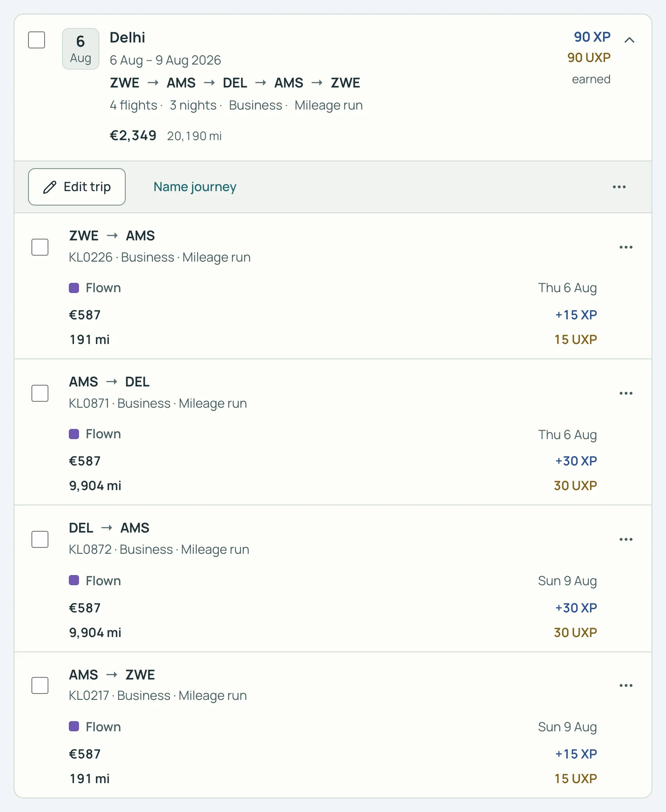
Task: Click the trip total price €2,349
Action: click(x=133, y=135)
